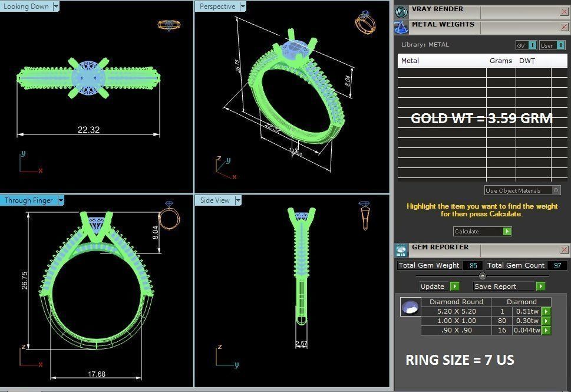Click the Gem Reporter panel icon
Screen dimensions: 571x392
coord(401,251)
